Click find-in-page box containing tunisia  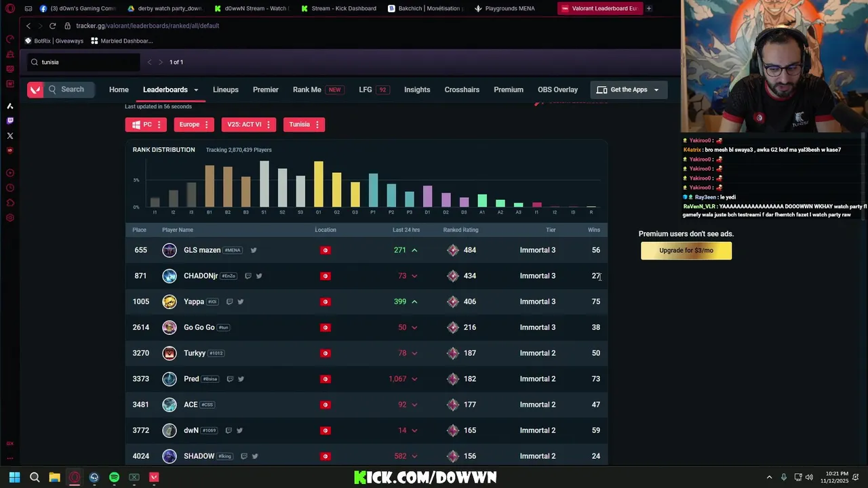coord(83,62)
